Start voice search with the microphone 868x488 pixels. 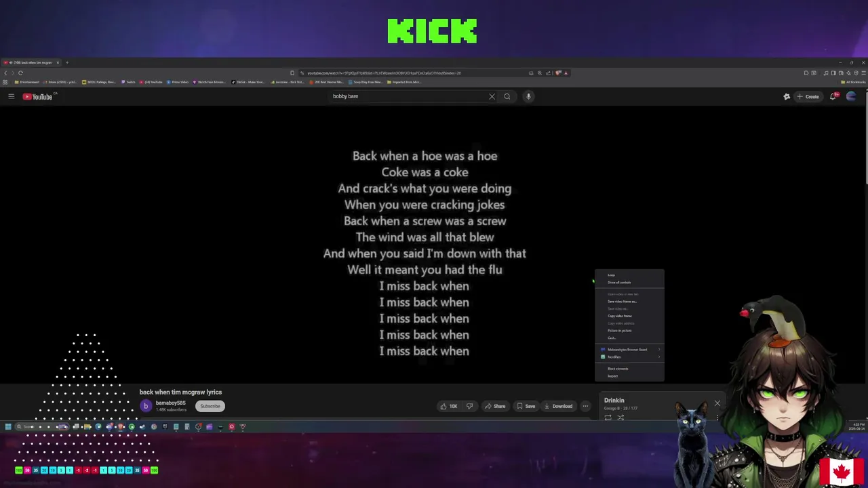click(x=528, y=96)
